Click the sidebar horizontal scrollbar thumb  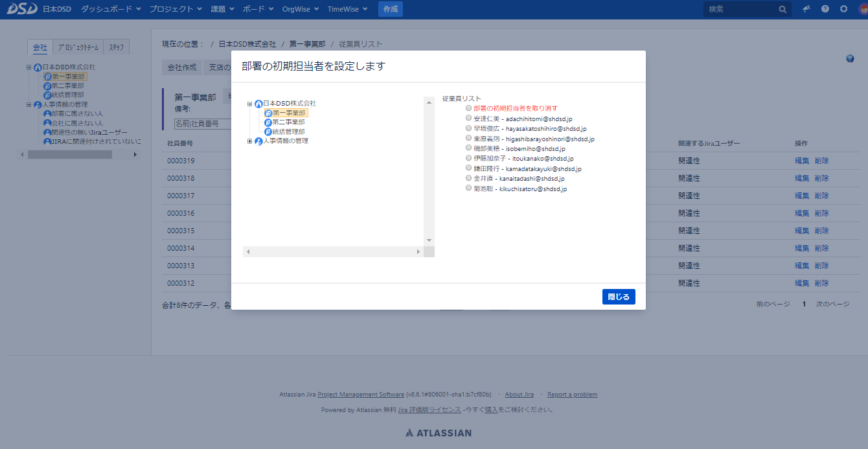(70, 155)
